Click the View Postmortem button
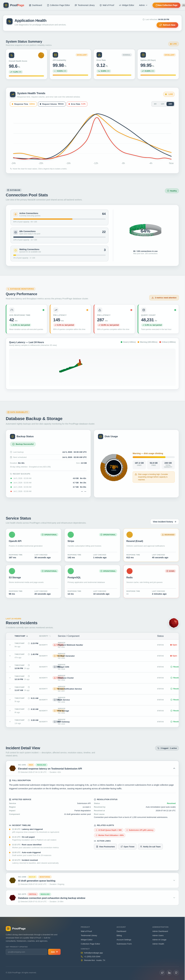The height and width of the screenshot is (980, 185). coord(106,846)
